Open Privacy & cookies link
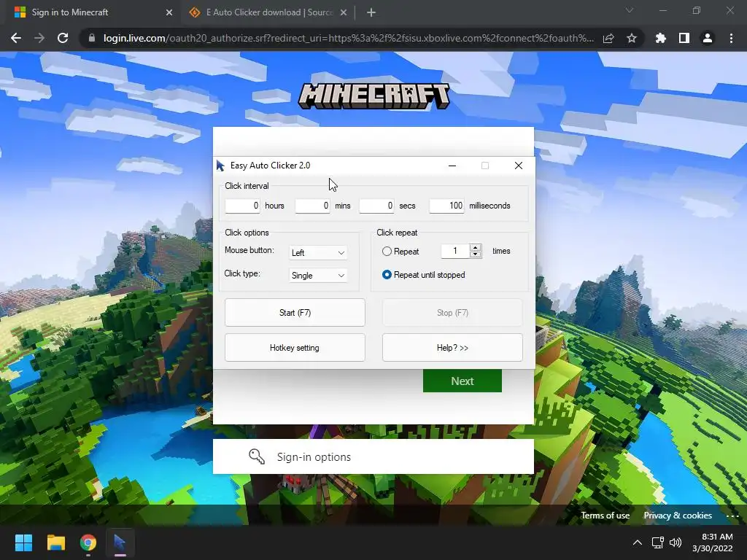This screenshot has width=747, height=560. 678,516
